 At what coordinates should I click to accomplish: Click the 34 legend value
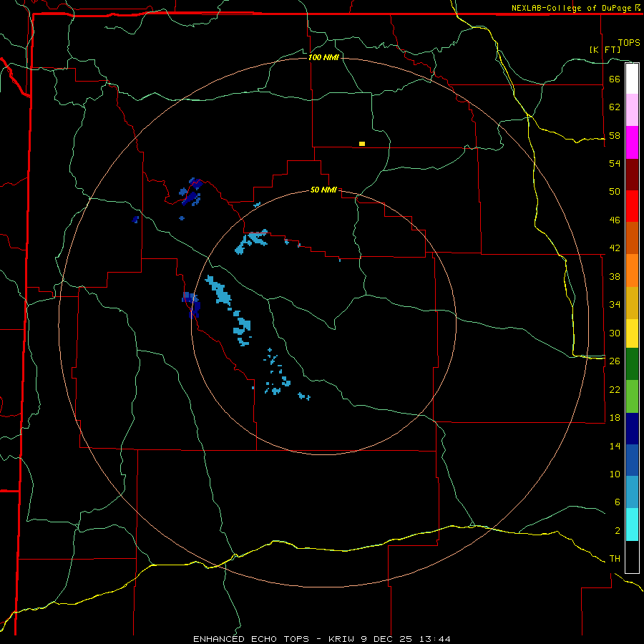(615, 305)
